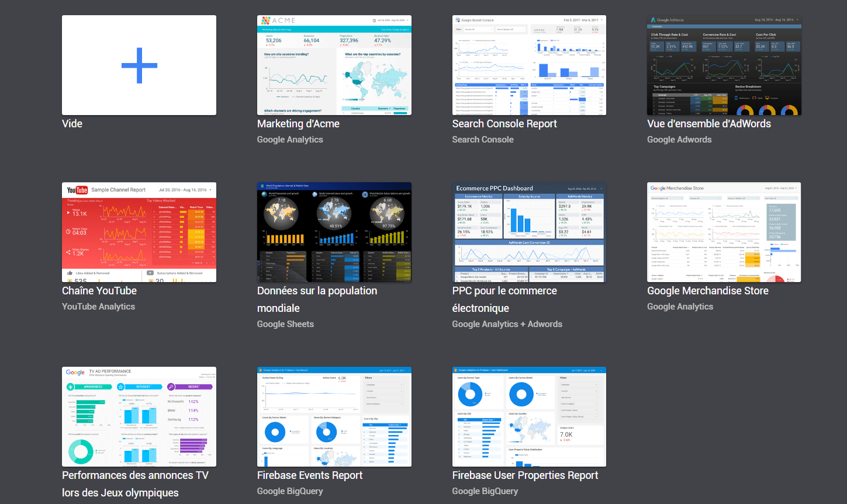
Task: Click the 'Google Sheets' source label
Action: click(285, 324)
